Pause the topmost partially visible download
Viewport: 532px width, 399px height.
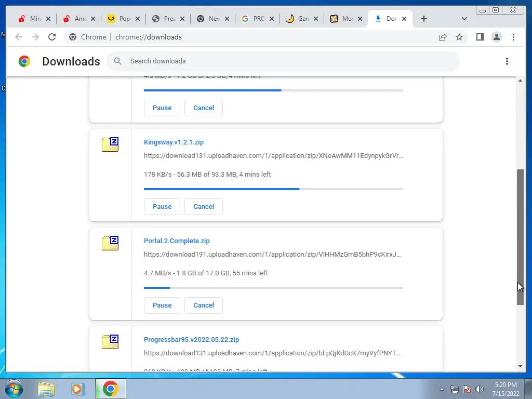(x=162, y=108)
